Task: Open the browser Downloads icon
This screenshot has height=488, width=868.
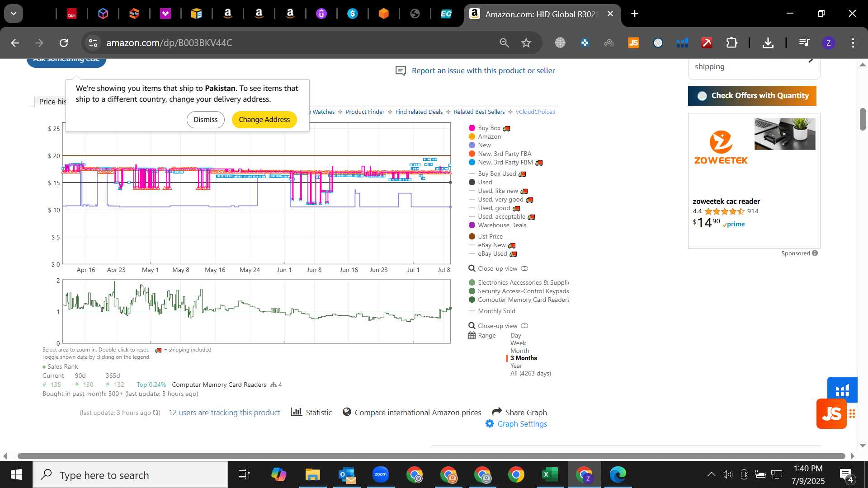Action: click(x=768, y=43)
